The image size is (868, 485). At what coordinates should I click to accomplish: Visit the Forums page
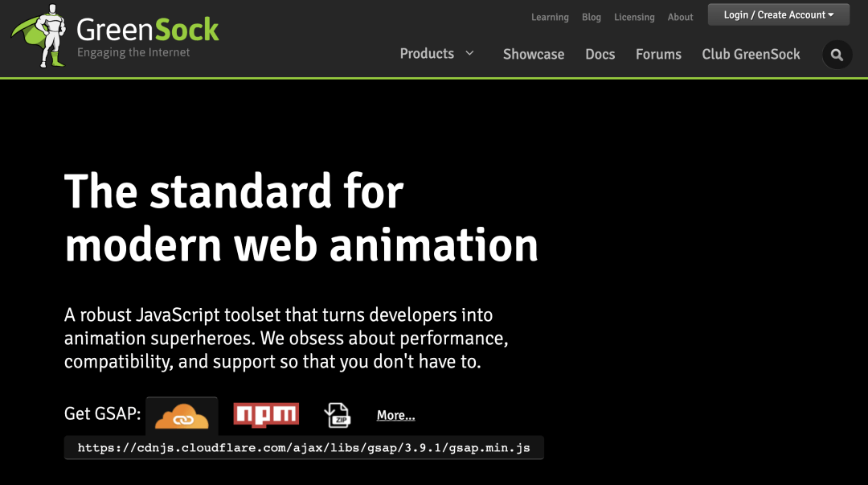pyautogui.click(x=658, y=55)
